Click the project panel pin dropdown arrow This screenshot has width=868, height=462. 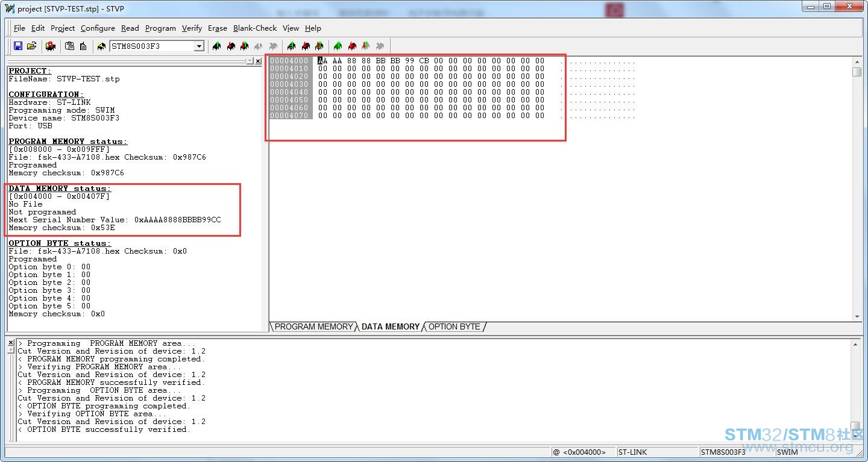pyautogui.click(x=251, y=61)
